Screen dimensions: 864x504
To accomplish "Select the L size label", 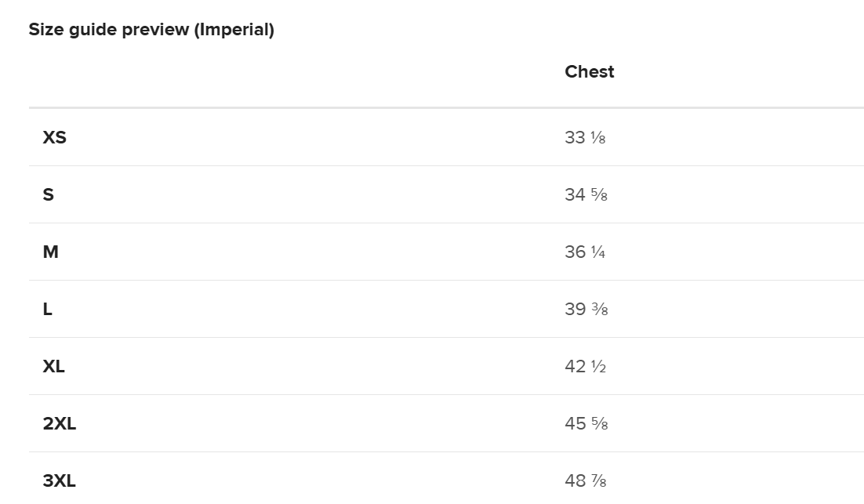I will [47, 310].
